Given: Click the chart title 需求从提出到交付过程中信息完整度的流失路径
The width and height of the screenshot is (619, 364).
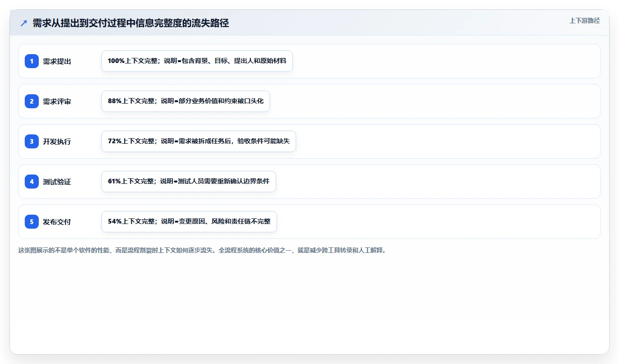Looking at the screenshot, I should pos(131,23).
